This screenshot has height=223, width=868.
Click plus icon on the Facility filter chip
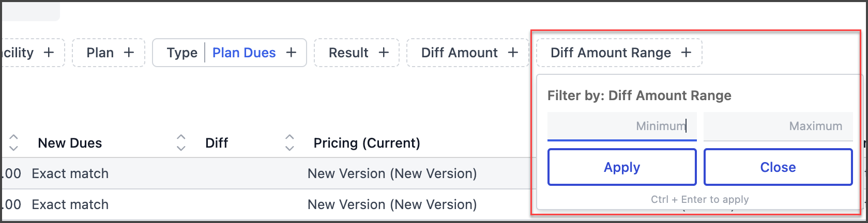[49, 53]
